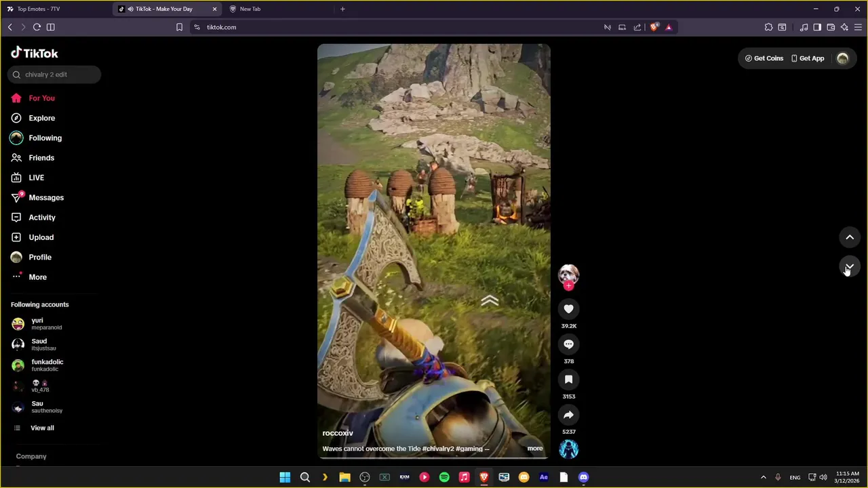Click the #chivalry2 hashtag in the caption

coord(439,449)
